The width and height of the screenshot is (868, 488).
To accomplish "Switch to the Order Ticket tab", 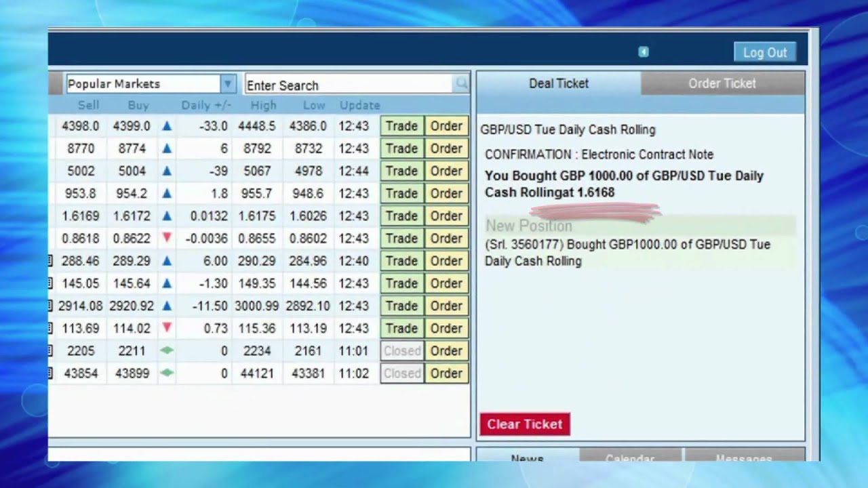I will coord(722,83).
